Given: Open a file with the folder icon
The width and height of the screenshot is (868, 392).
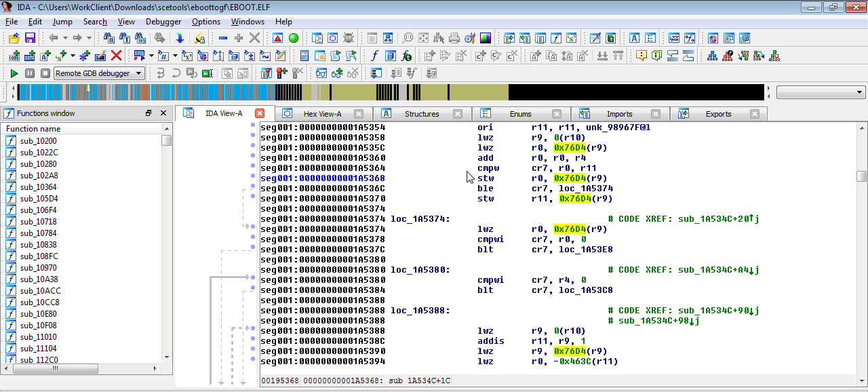Looking at the screenshot, I should 14,38.
